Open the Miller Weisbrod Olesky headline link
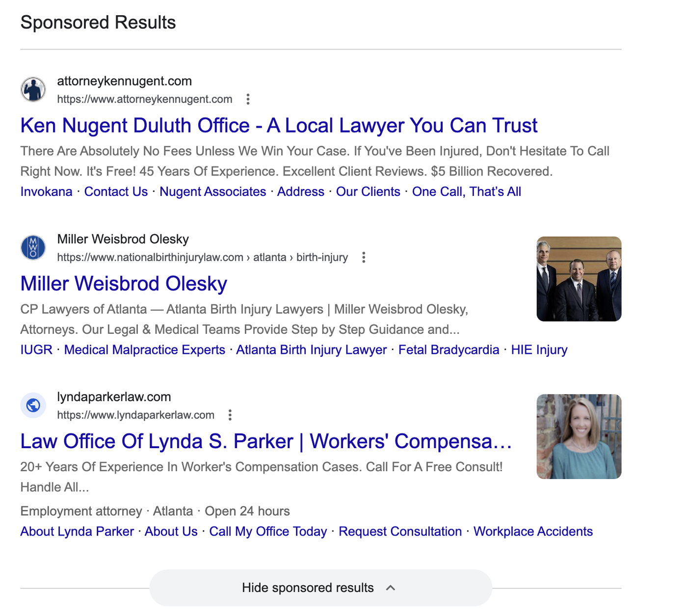687x616 pixels. (x=124, y=284)
